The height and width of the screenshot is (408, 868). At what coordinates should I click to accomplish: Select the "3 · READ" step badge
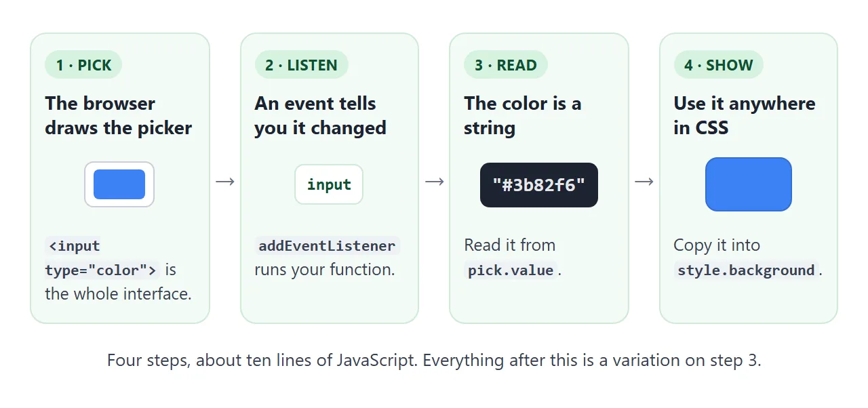tap(505, 65)
